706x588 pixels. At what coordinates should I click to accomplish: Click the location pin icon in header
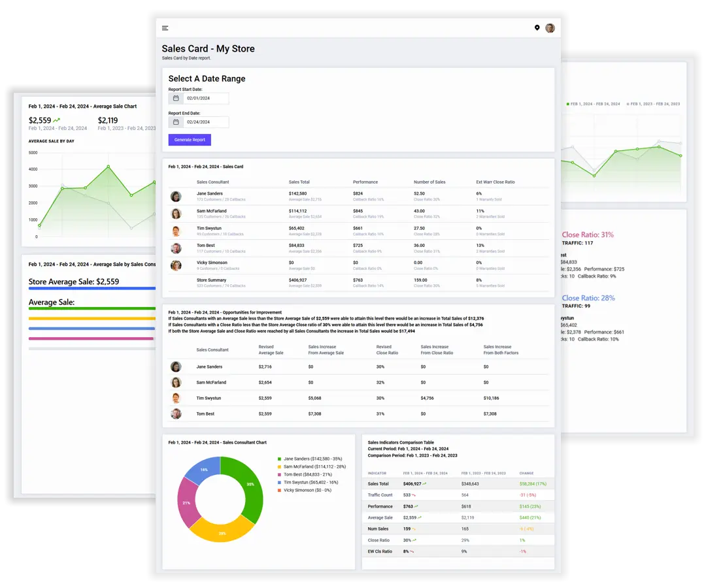click(x=537, y=28)
